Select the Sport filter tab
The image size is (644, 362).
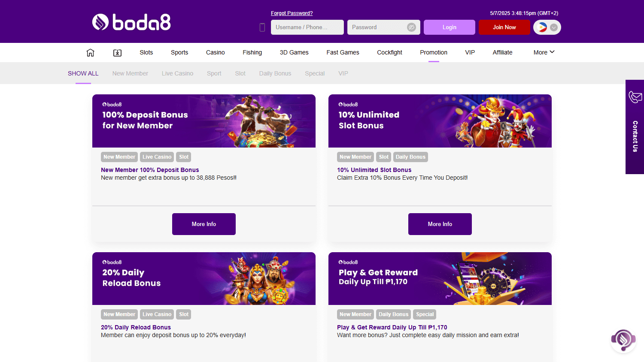[x=214, y=73]
